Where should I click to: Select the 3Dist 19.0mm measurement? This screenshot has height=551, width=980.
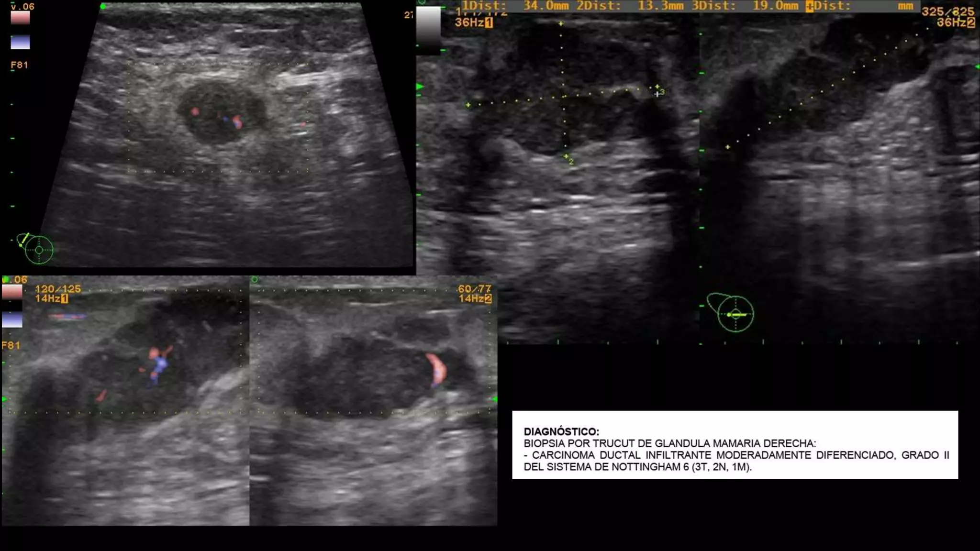coord(745,6)
